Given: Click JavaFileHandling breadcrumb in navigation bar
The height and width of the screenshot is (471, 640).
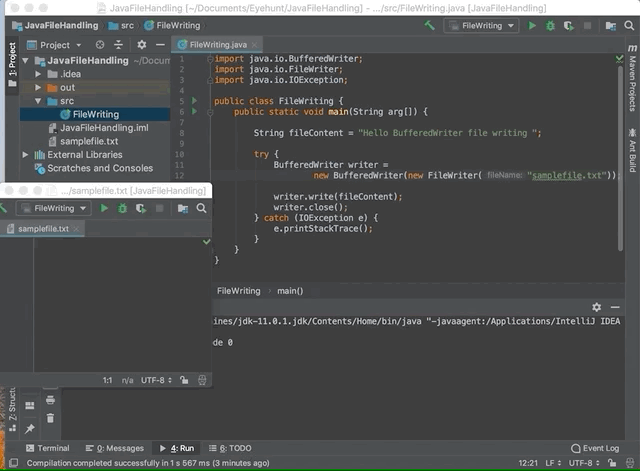Looking at the screenshot, I should [56, 26].
